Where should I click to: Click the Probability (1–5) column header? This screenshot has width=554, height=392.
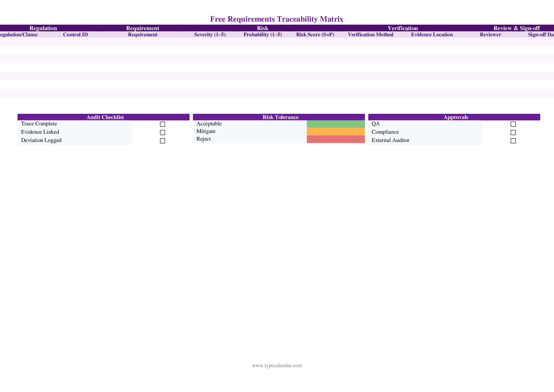(263, 35)
